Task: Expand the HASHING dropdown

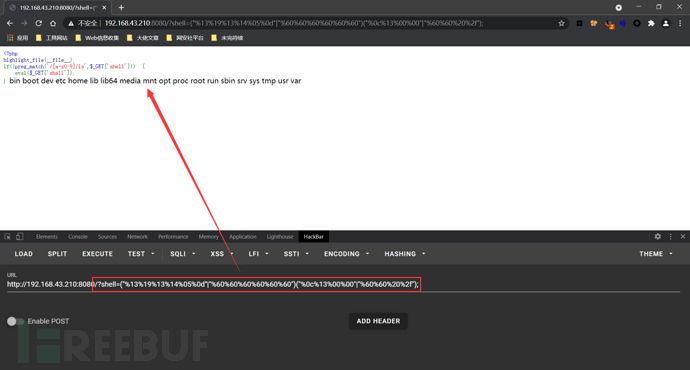Action: point(405,254)
